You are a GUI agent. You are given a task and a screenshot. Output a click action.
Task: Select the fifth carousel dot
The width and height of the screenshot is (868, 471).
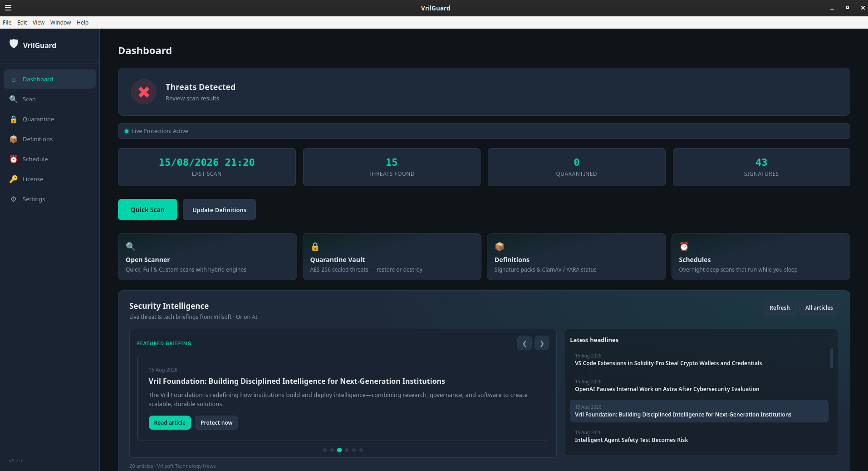pyautogui.click(x=354, y=450)
